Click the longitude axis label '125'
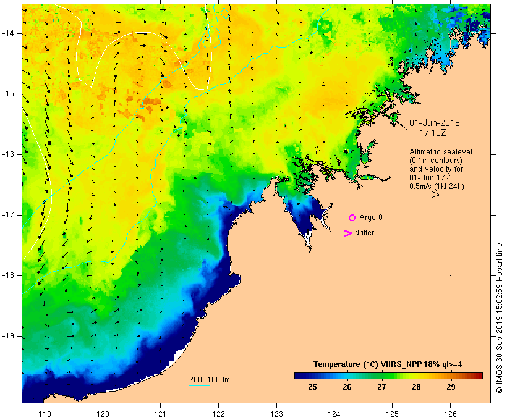The image size is (507, 420). [x=392, y=414]
